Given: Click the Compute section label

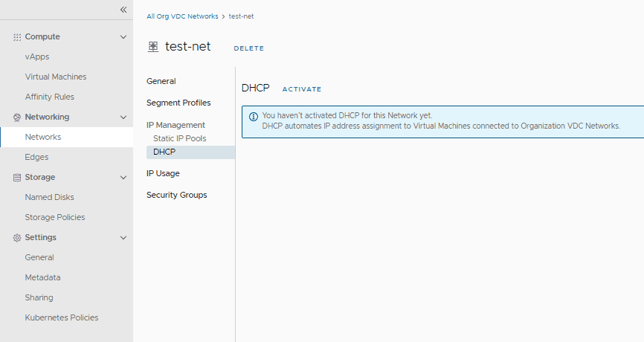Looking at the screenshot, I should tap(42, 36).
